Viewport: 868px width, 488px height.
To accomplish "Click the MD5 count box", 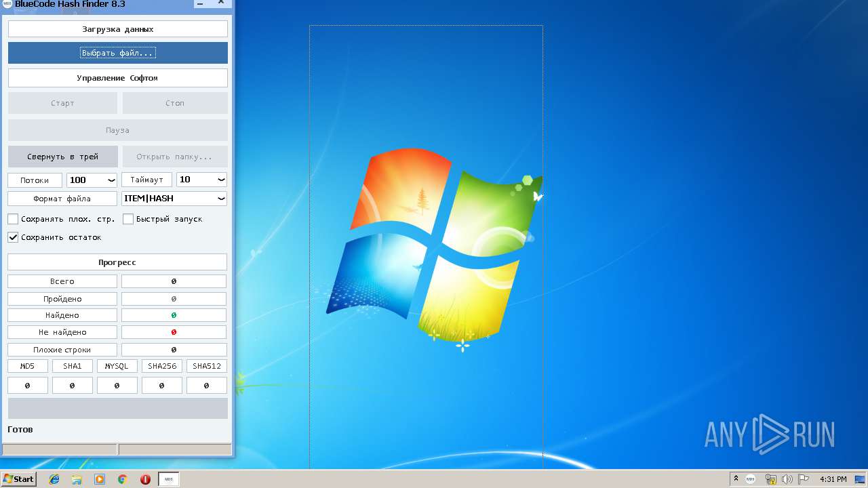I will (28, 386).
